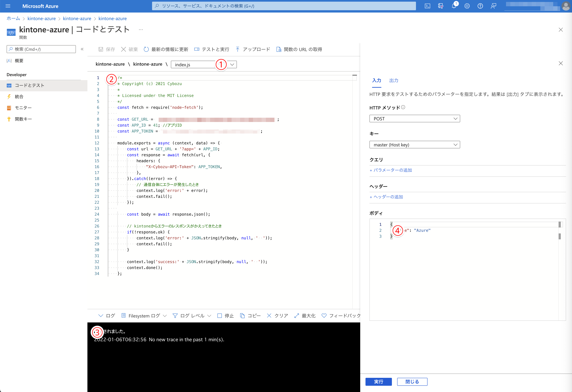Open モニター in the sidebar
The image size is (572, 392).
(x=23, y=108)
